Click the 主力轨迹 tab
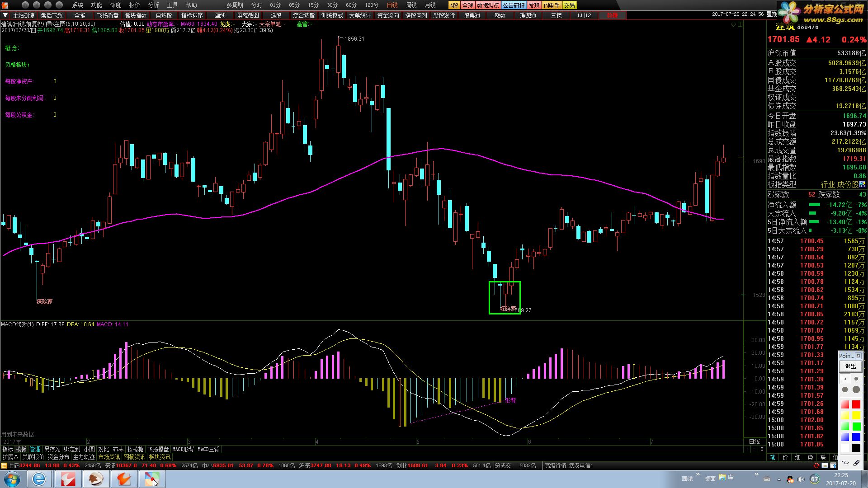868x488 pixels. (84, 457)
